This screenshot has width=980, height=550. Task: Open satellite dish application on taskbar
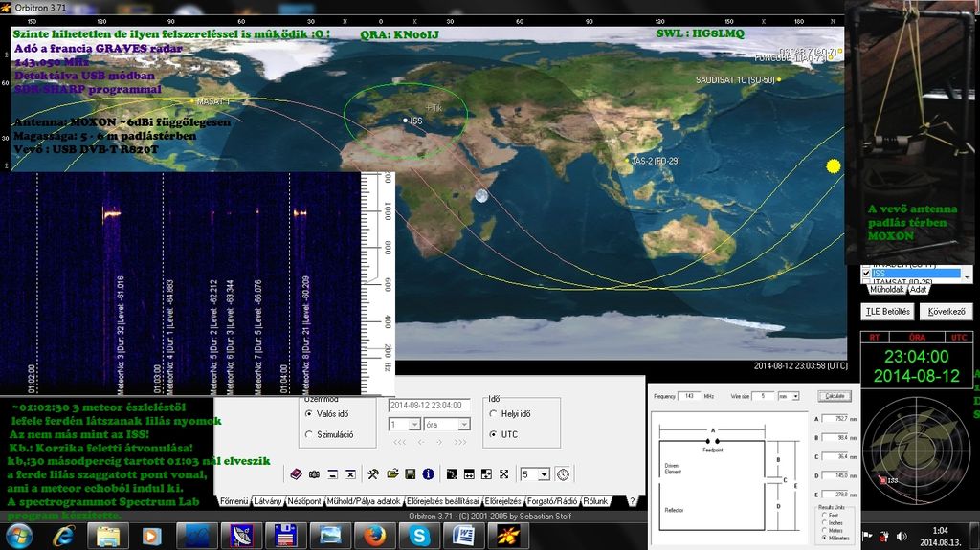click(x=241, y=536)
